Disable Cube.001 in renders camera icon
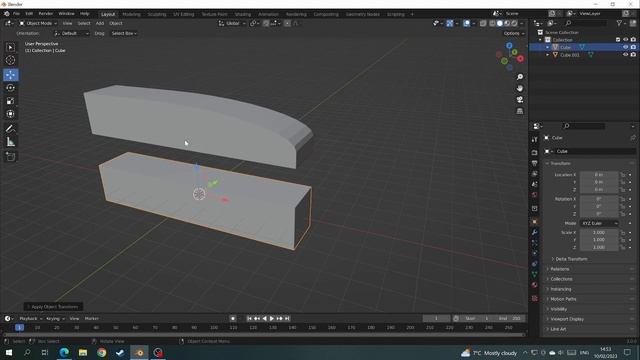Viewport: 640px width, 360px height. click(633, 55)
